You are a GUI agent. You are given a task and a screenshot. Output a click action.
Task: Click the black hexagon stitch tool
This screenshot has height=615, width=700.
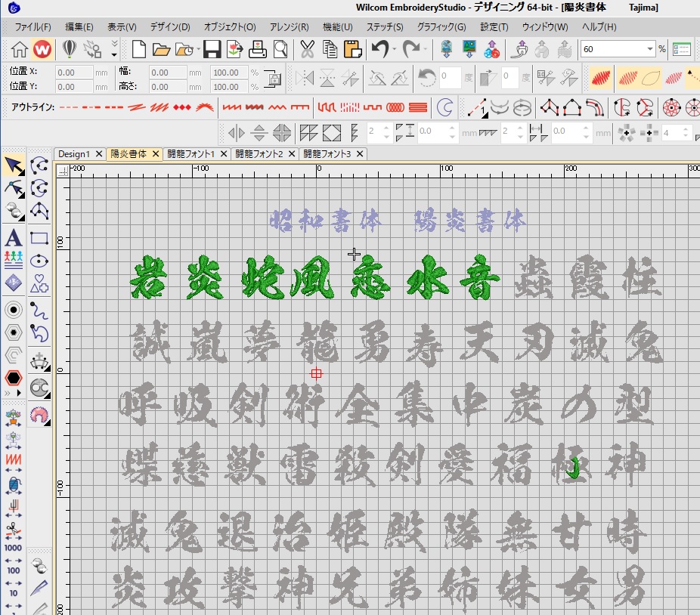point(14,378)
